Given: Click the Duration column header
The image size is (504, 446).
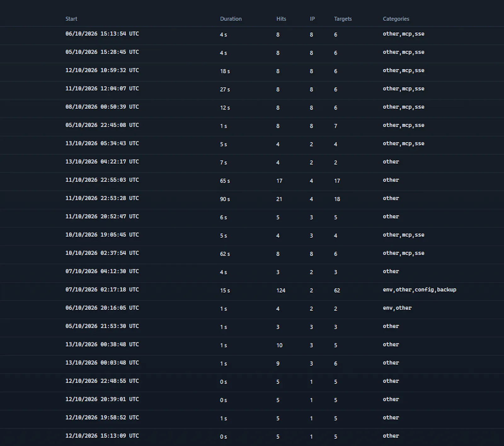Looking at the screenshot, I should click(231, 19).
